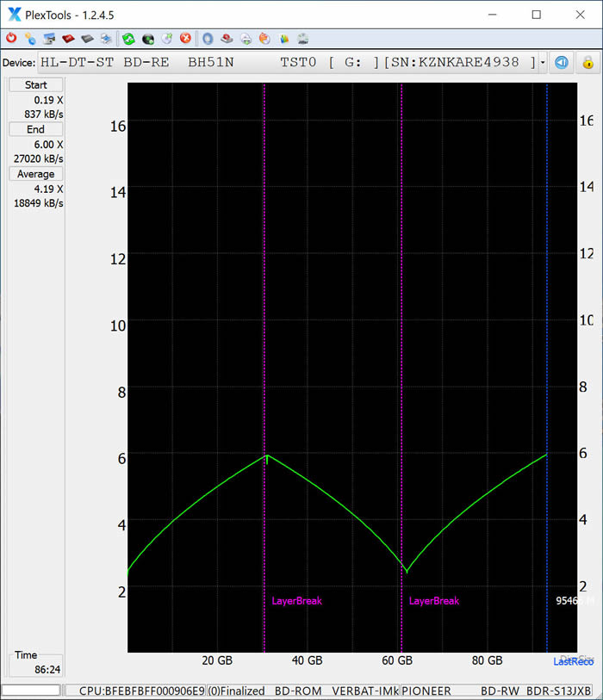603x700 pixels.
Task: Click the 27020 kB/s end speed value
Action: (x=39, y=159)
